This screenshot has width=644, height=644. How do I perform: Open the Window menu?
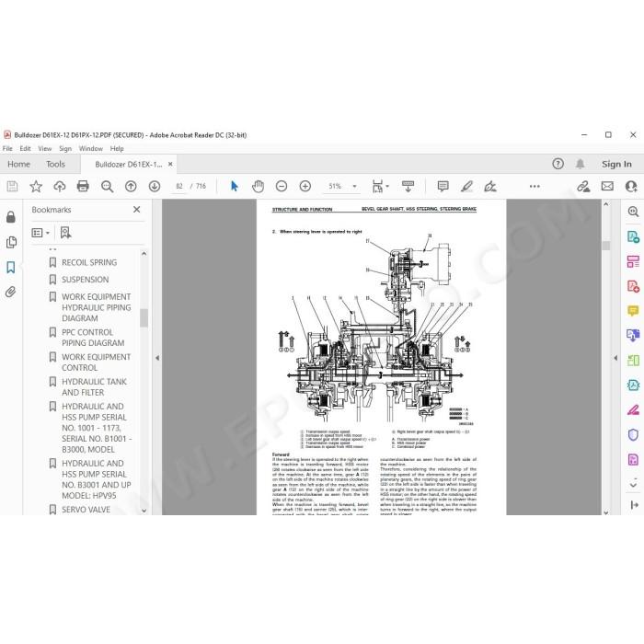(x=91, y=149)
